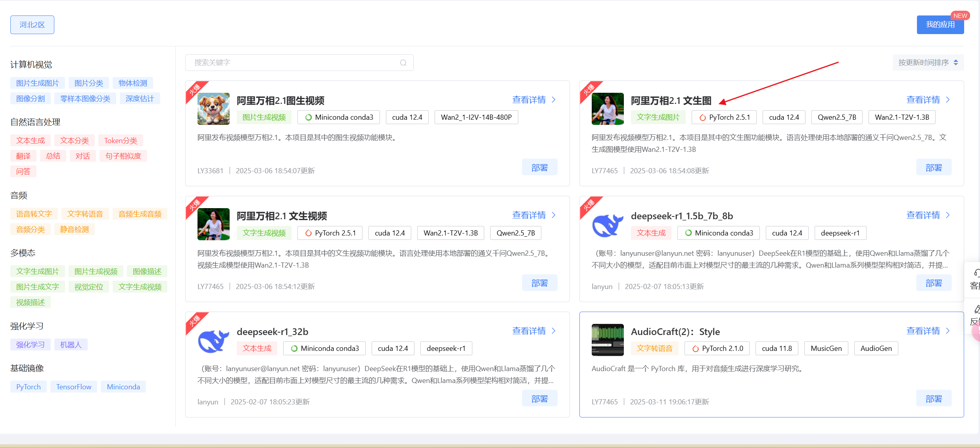Click the whale logo of deepseek-r1_32b
The image size is (980, 448).
coord(213,340)
